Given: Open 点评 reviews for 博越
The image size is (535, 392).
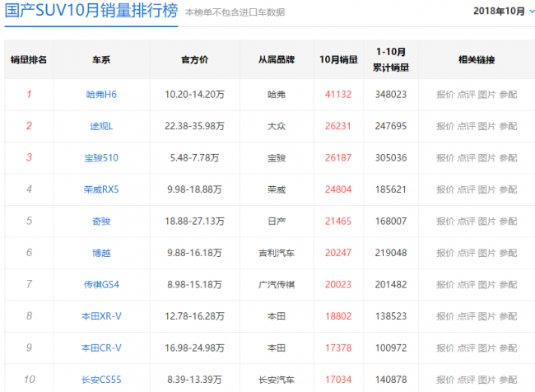Looking at the screenshot, I should point(466,253).
